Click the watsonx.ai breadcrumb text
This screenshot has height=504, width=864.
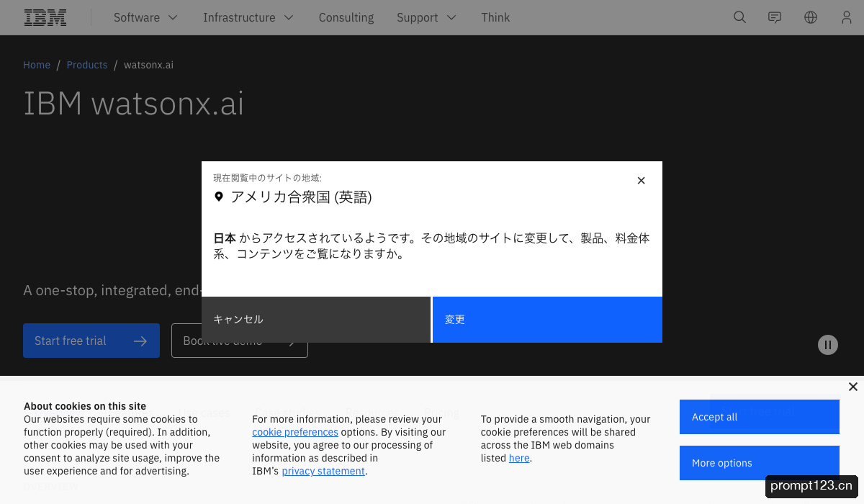148,65
